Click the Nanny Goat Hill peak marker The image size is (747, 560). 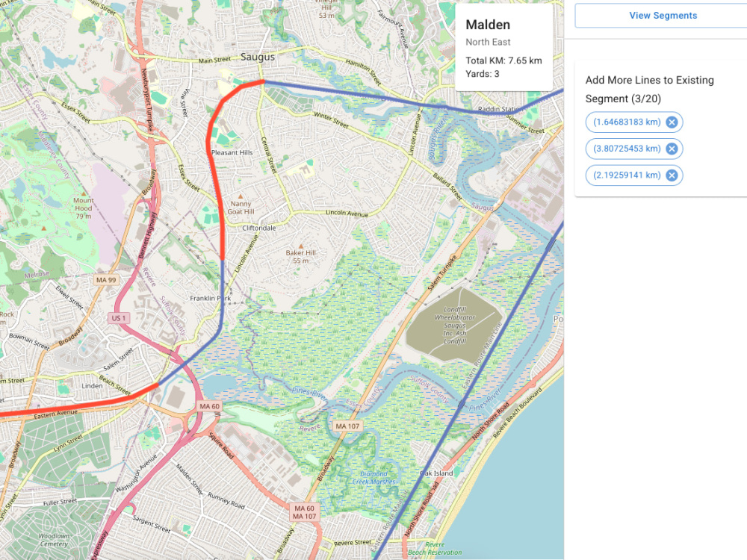(x=241, y=196)
